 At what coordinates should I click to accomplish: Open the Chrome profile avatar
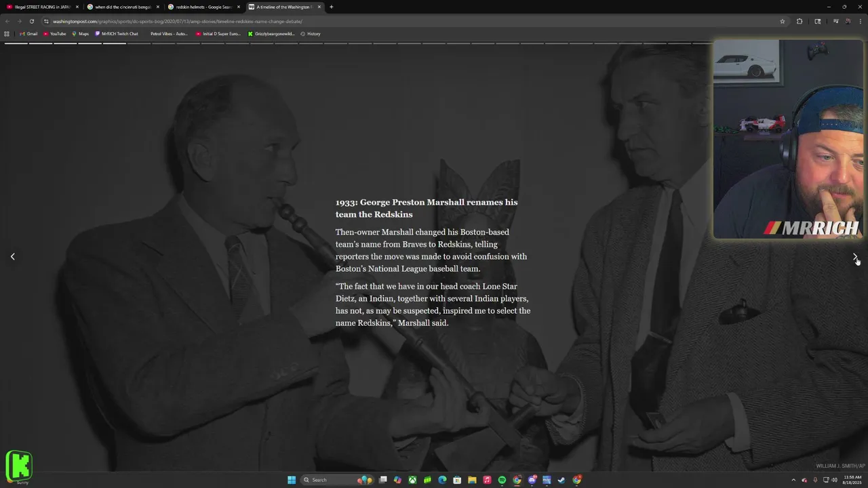click(848, 21)
